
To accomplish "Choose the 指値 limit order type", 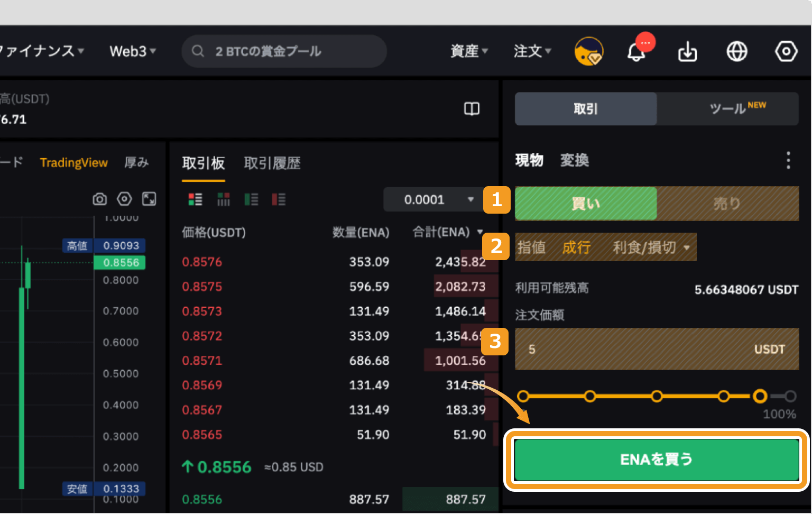I will (x=531, y=247).
